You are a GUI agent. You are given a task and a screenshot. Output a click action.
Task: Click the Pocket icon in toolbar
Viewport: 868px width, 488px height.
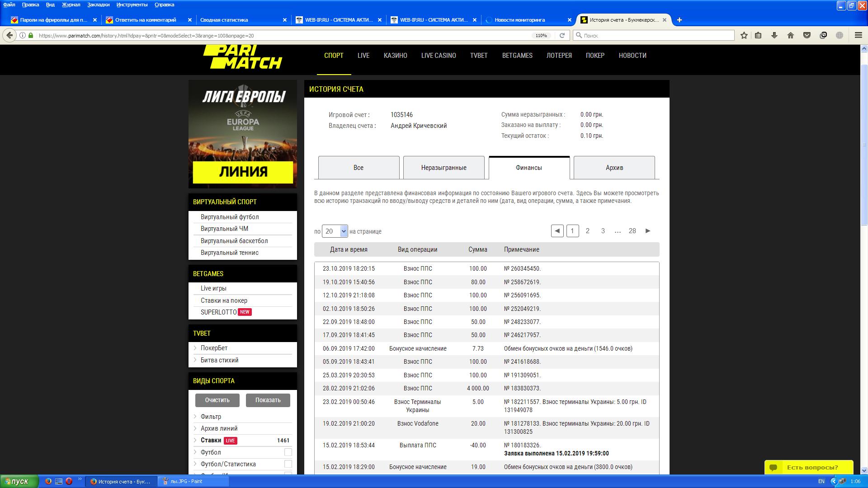tap(807, 35)
